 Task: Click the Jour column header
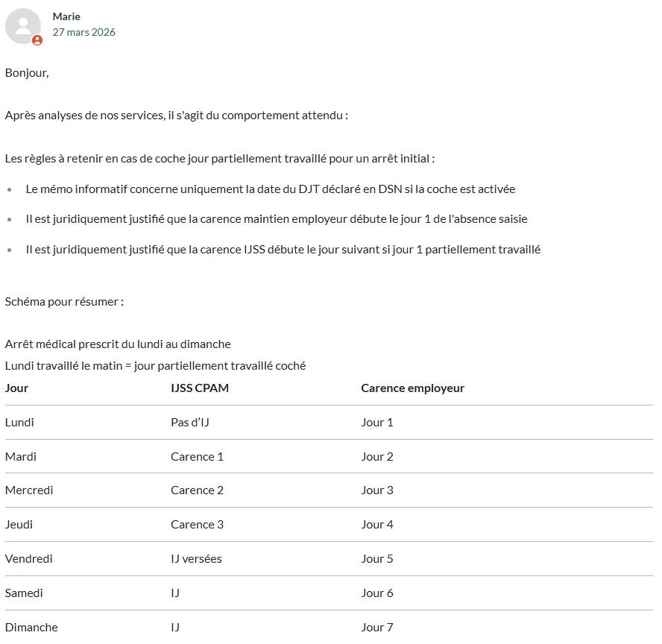(x=16, y=388)
